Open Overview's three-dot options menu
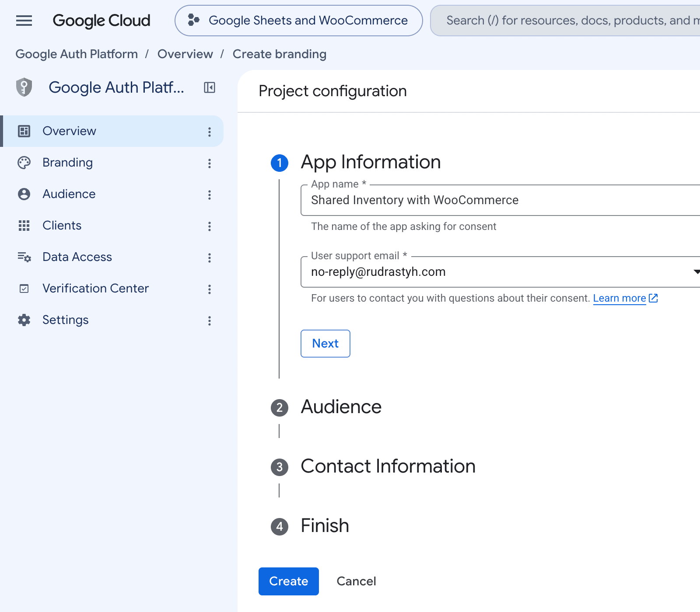Viewport: 700px width, 612px height. point(210,132)
